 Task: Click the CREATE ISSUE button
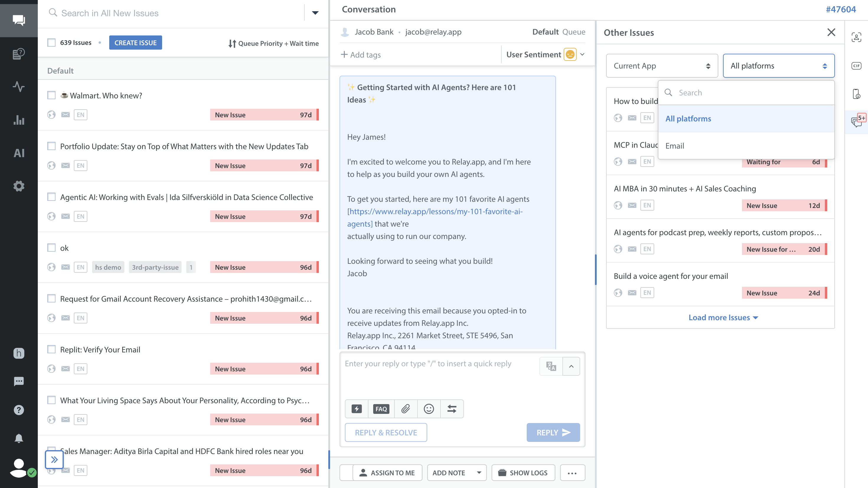coord(135,43)
